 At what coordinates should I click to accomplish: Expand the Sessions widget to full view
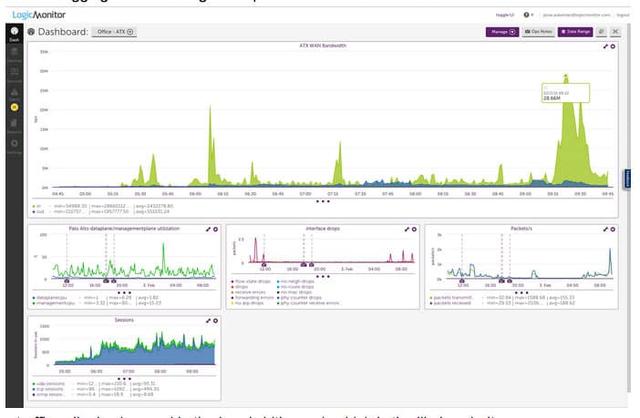(x=207, y=322)
